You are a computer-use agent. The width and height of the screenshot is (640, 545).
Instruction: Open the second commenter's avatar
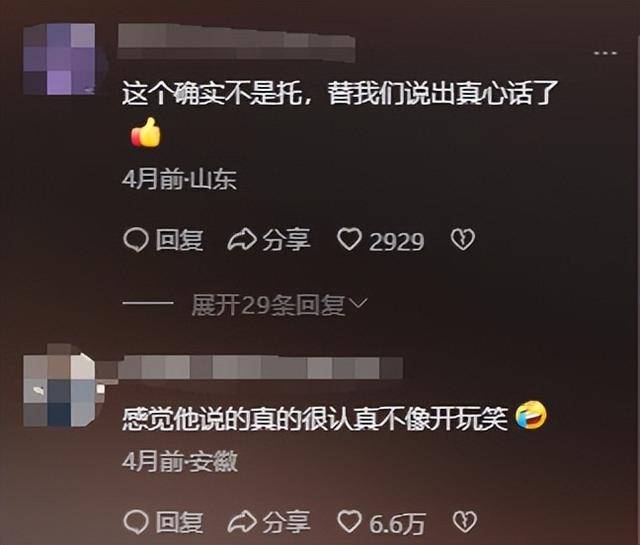coord(61,390)
